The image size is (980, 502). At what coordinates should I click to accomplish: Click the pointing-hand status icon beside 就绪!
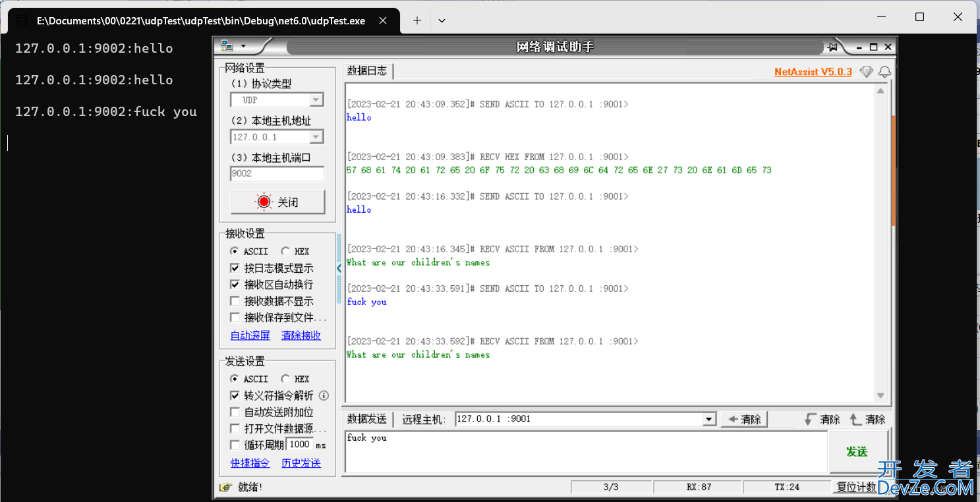[x=226, y=488]
